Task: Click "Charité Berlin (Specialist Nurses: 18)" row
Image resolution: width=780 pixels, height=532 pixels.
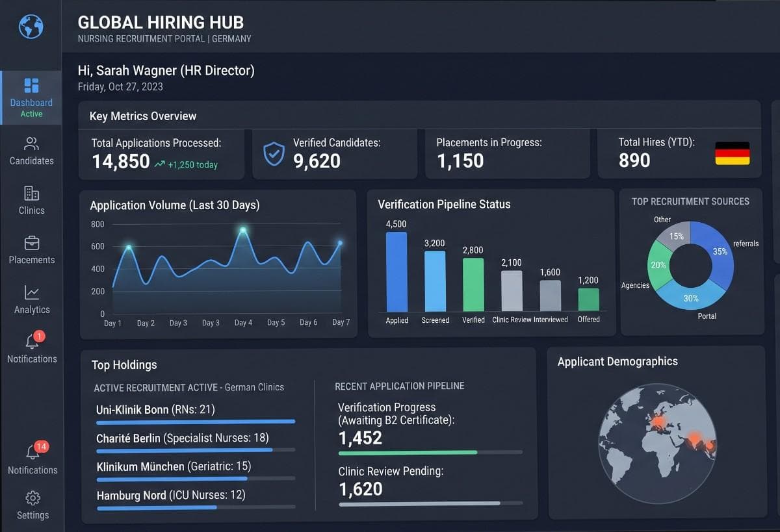Action: point(196,442)
